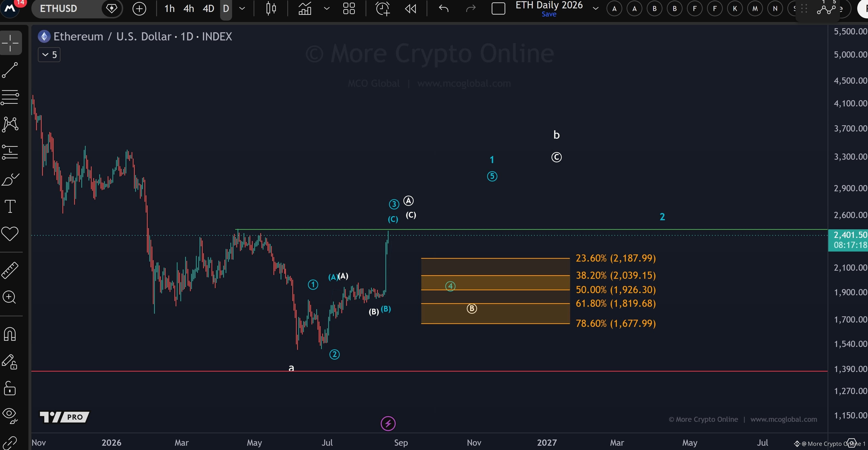
Task: Select the blue circled 2 wave label at the low
Action: pos(334,354)
